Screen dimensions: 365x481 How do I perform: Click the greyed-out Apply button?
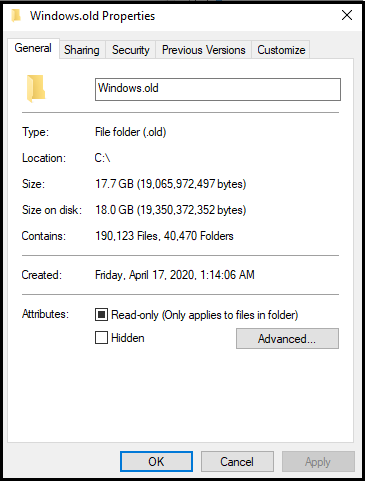point(318,462)
